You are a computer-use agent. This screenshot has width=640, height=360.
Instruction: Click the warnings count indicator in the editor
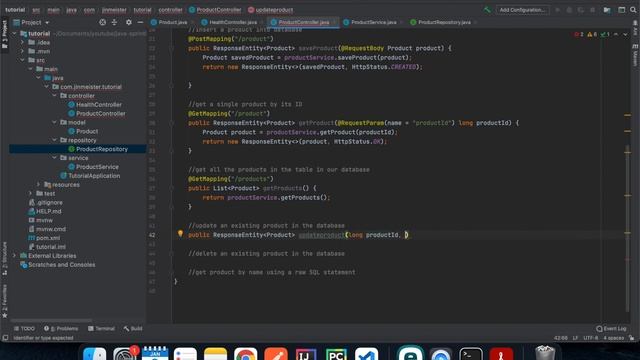coord(592,34)
